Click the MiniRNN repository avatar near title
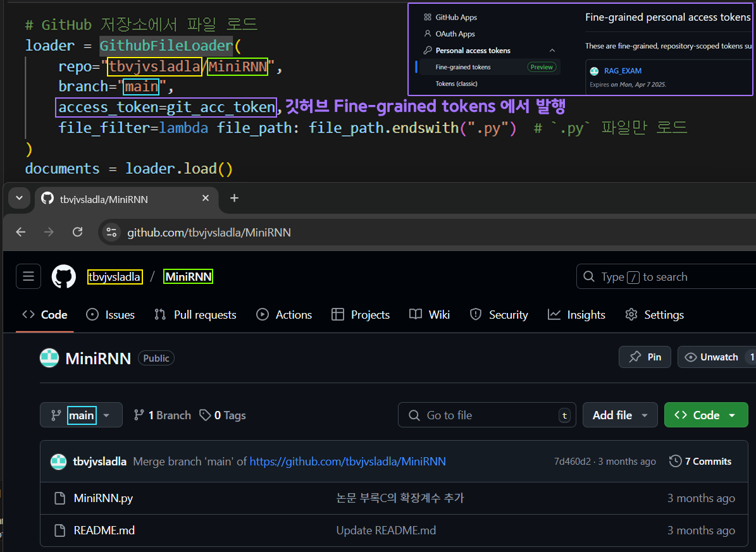Viewport: 756px width, 552px height. click(x=49, y=358)
